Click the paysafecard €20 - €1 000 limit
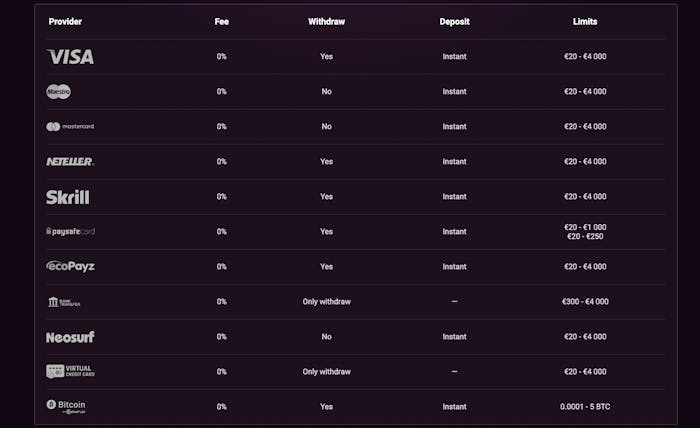This screenshot has width=700, height=428. coord(585,227)
